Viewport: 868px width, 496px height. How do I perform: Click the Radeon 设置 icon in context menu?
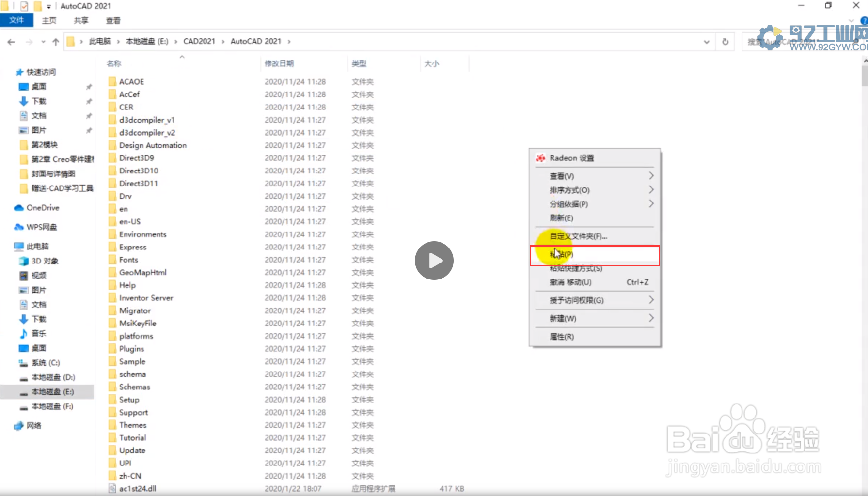click(x=540, y=158)
